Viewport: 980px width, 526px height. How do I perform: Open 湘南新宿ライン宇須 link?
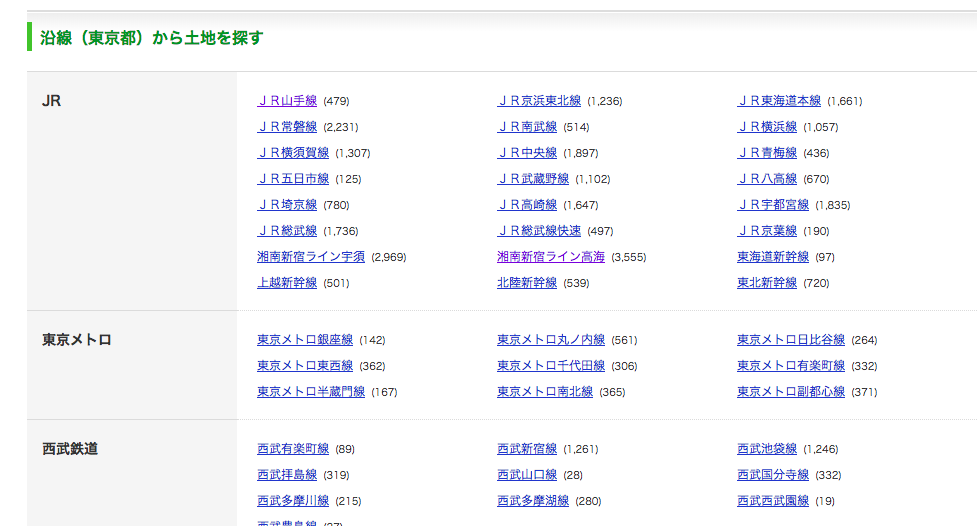(x=311, y=257)
